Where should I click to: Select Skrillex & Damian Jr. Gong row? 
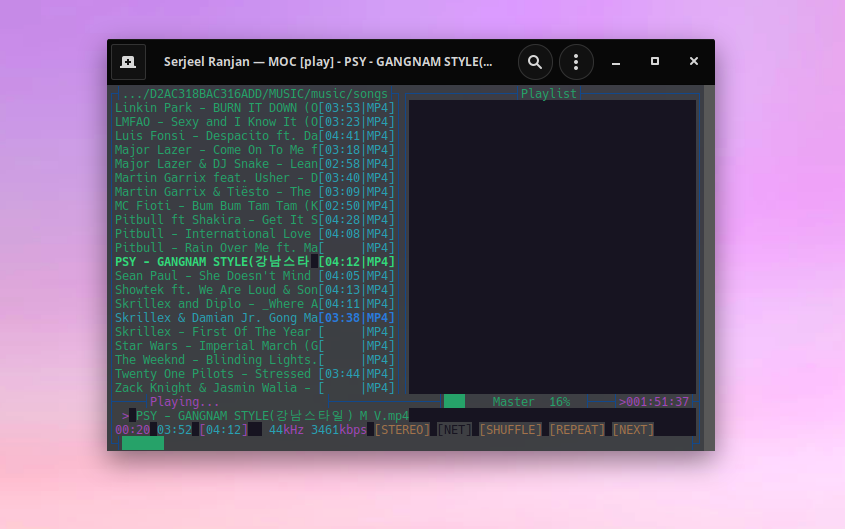254,318
